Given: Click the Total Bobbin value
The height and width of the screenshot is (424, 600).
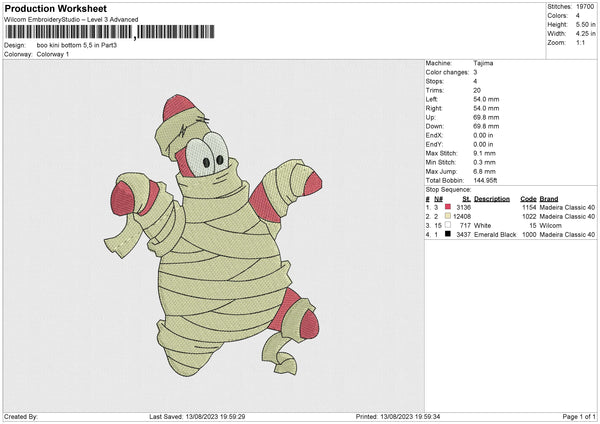Looking at the screenshot, I should (x=489, y=179).
